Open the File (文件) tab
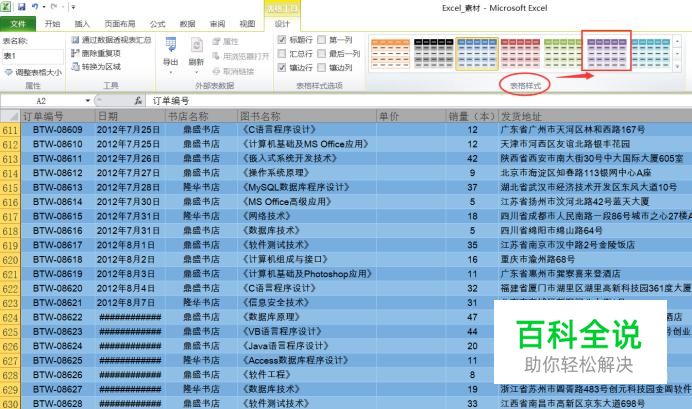The height and width of the screenshot is (409, 692). tap(18, 24)
